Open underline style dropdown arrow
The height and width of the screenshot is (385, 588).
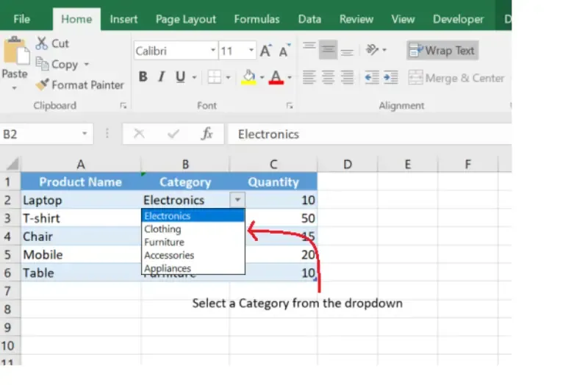pyautogui.click(x=194, y=78)
